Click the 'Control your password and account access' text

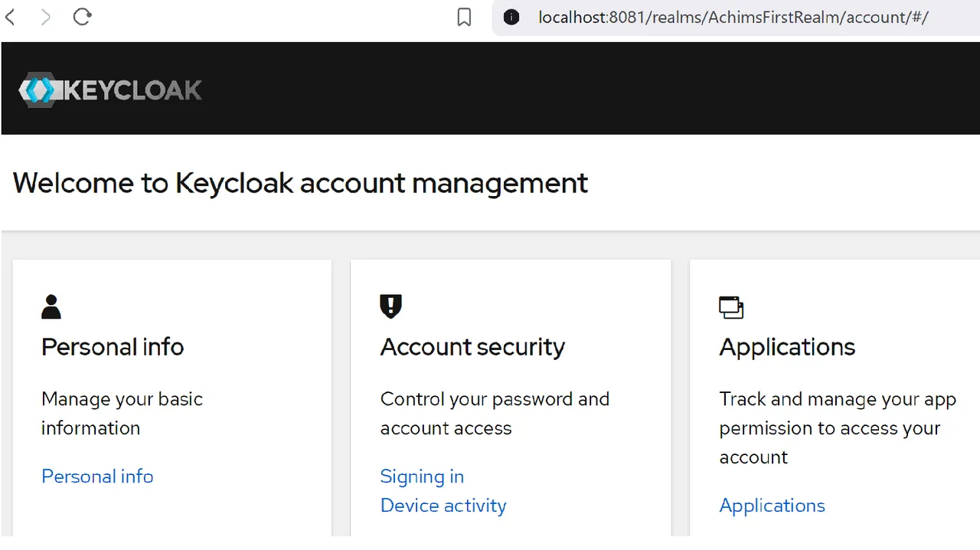pyautogui.click(x=495, y=414)
